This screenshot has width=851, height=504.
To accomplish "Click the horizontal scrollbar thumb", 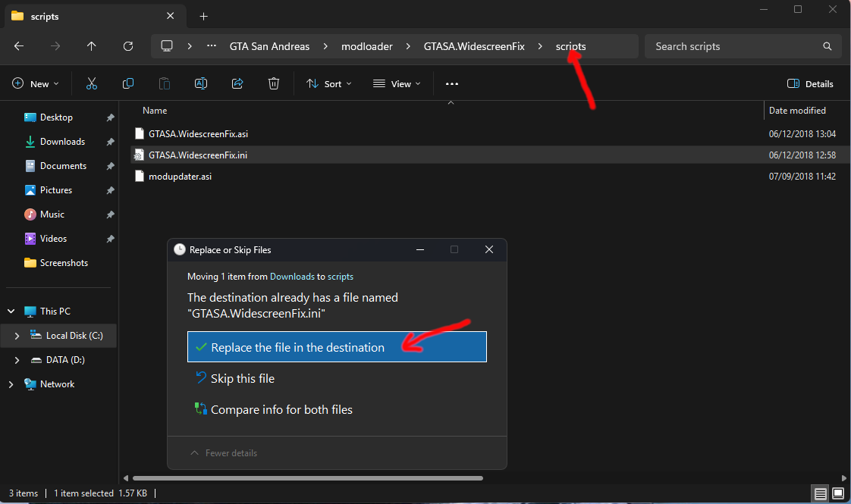I will pos(308,478).
